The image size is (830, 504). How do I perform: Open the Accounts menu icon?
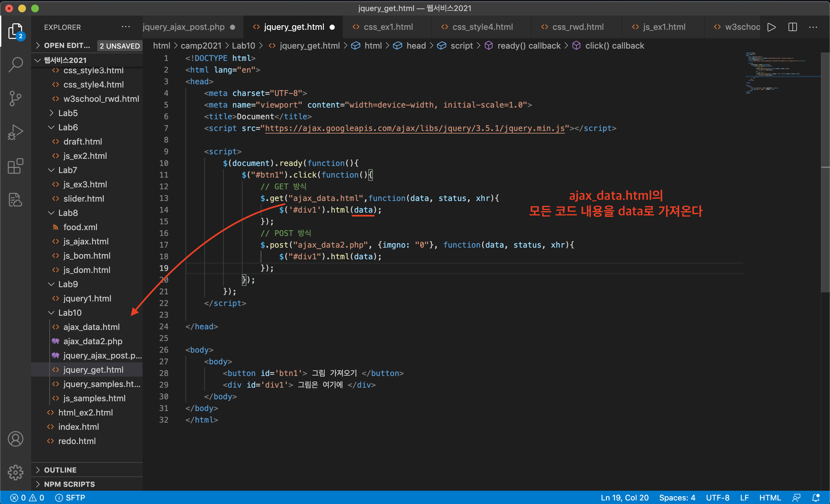pos(16,439)
